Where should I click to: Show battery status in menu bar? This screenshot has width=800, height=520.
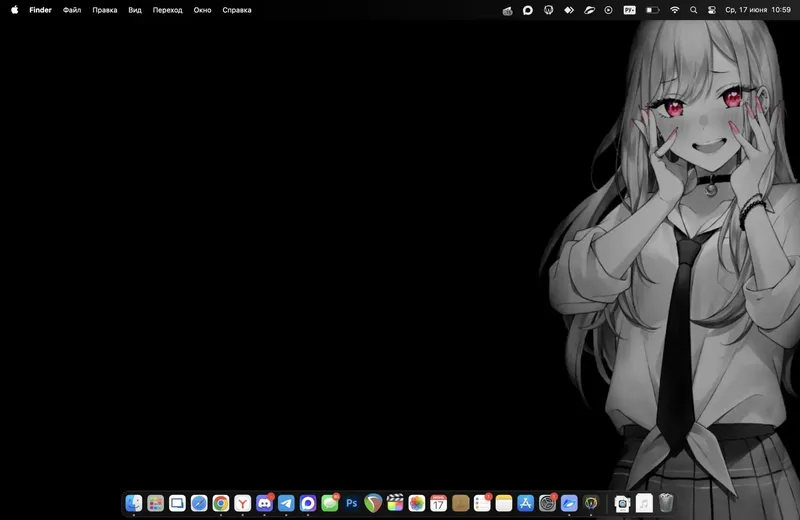653,10
